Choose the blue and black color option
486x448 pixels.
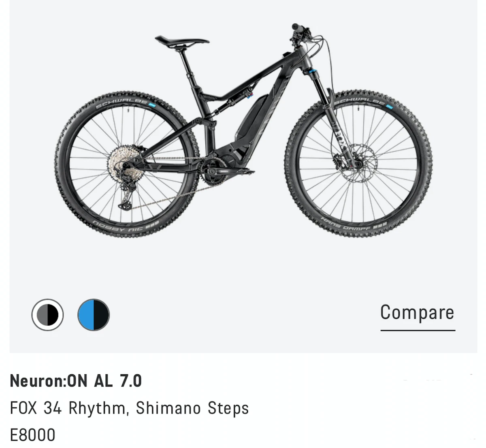[x=94, y=315]
